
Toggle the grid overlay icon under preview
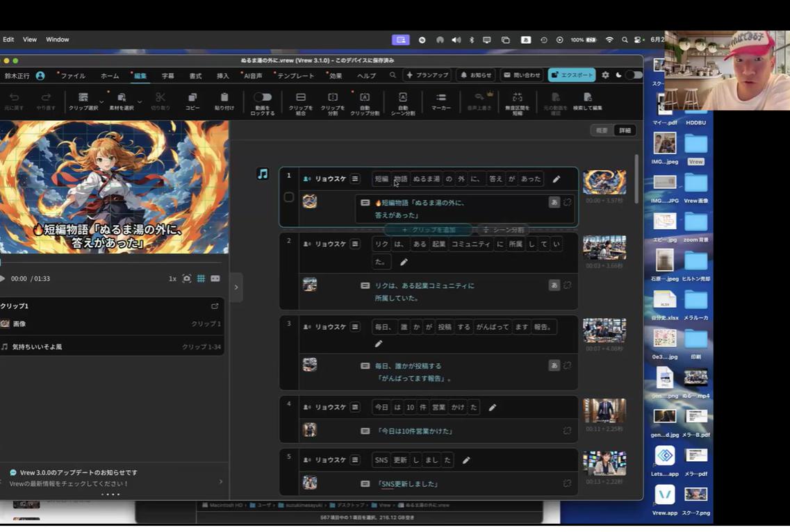coord(201,279)
